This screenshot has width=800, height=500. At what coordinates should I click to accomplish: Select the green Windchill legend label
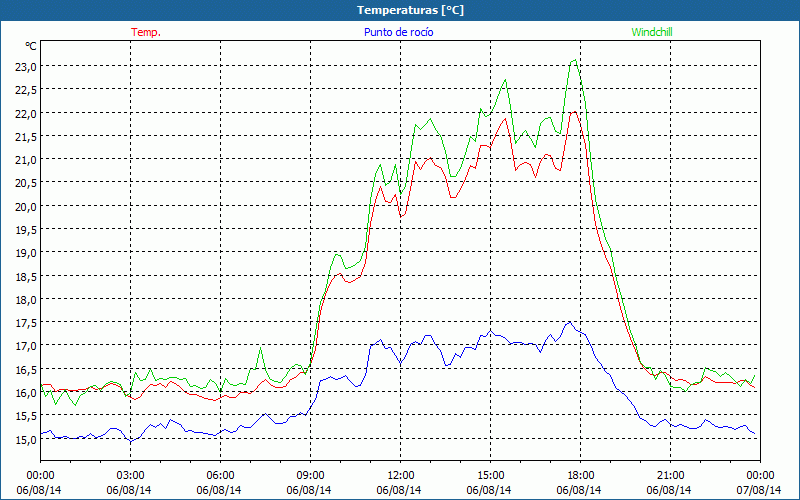point(652,32)
